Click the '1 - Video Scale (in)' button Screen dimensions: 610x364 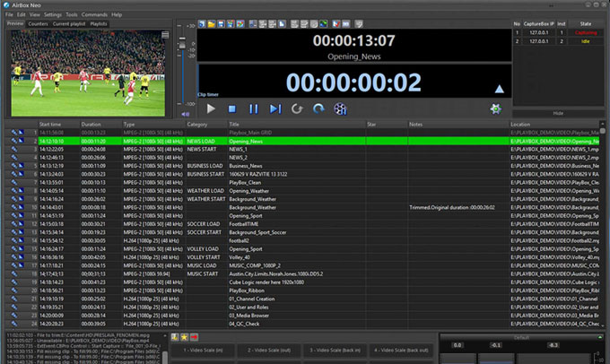click(203, 351)
